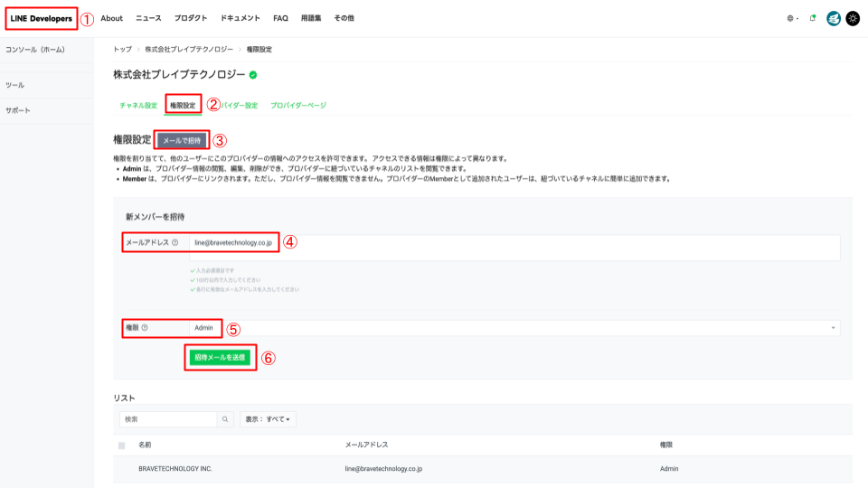Screen dimensions: 868x488
Task: Open the About menu
Action: [x=112, y=18]
